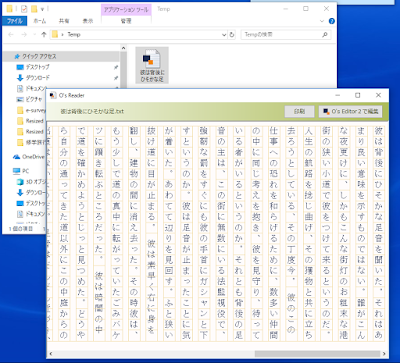Click the first text column beginning 彼は背後に
Screen dimensions: 400x363
point(378,234)
